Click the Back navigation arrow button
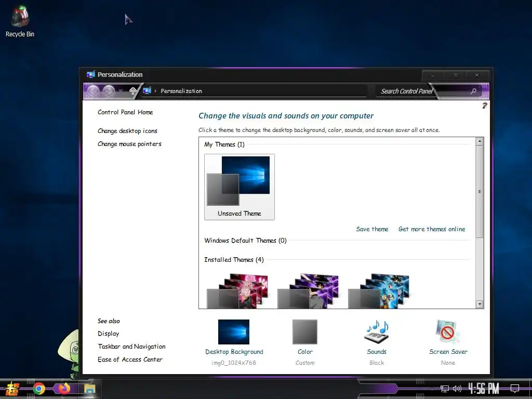The image size is (532, 399). point(94,91)
